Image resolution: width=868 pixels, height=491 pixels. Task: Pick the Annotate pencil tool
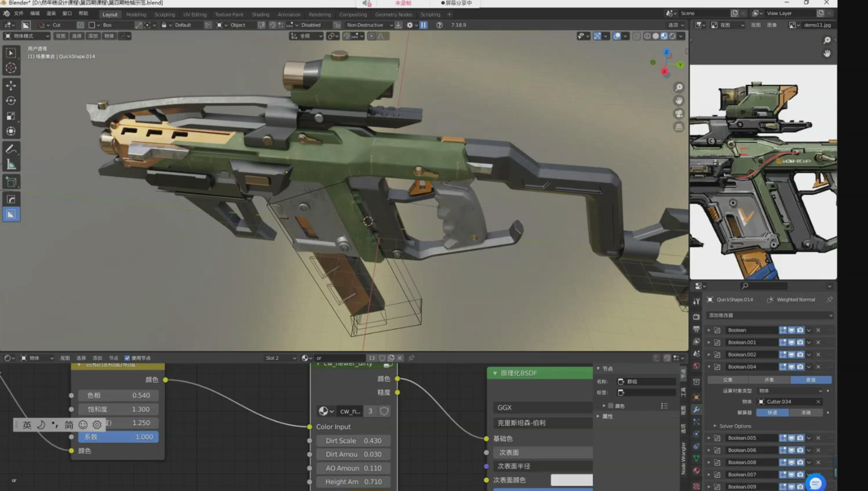[11, 149]
